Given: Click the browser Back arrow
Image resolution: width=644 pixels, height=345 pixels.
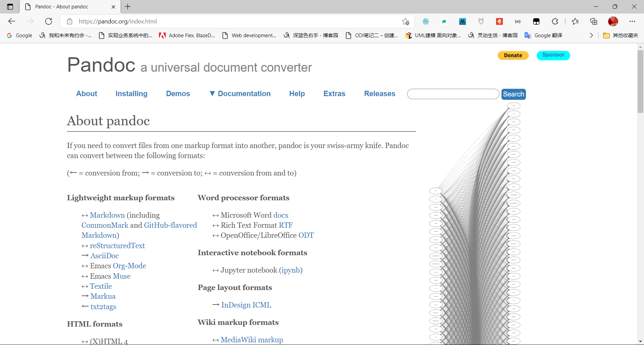Looking at the screenshot, I should coord(12,21).
